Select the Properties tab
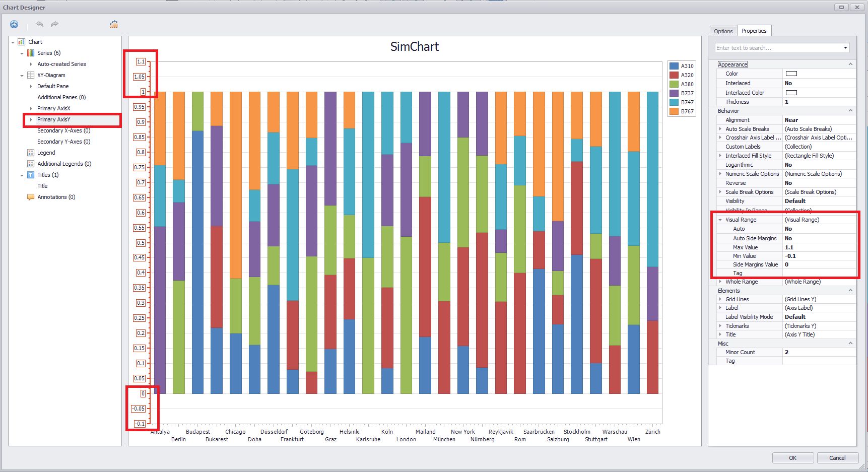The width and height of the screenshot is (868, 472). coord(754,31)
